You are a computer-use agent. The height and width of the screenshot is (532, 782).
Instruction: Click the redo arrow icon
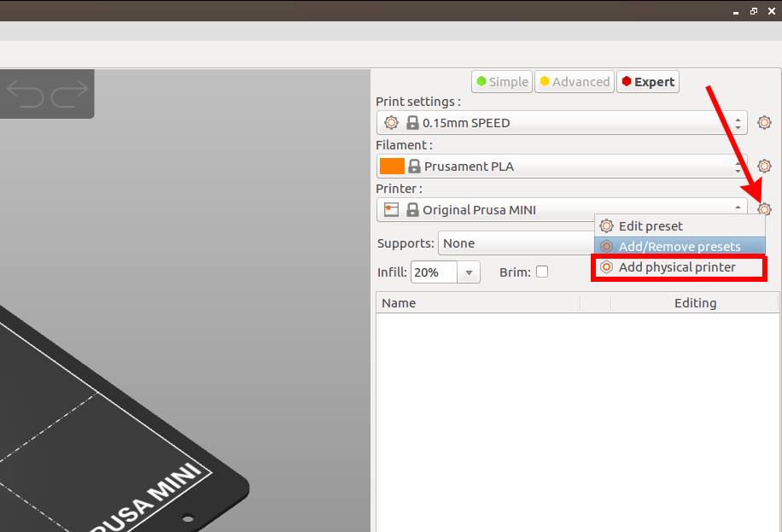[x=70, y=93]
